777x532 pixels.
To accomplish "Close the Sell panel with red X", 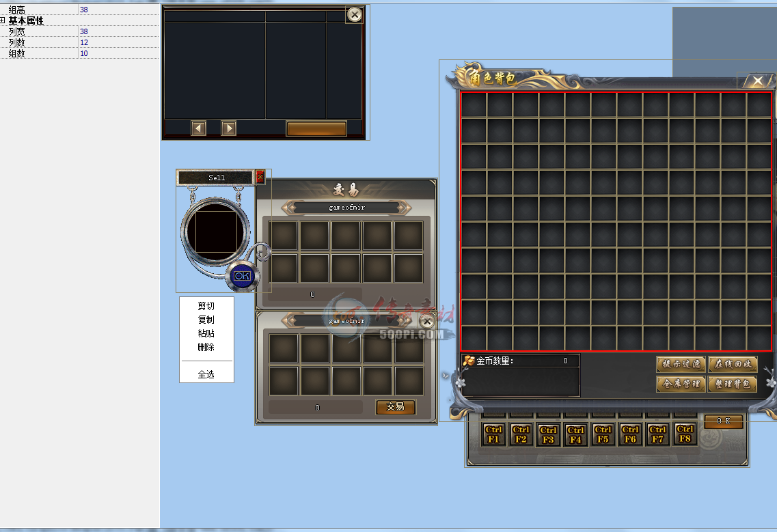I will (x=260, y=177).
